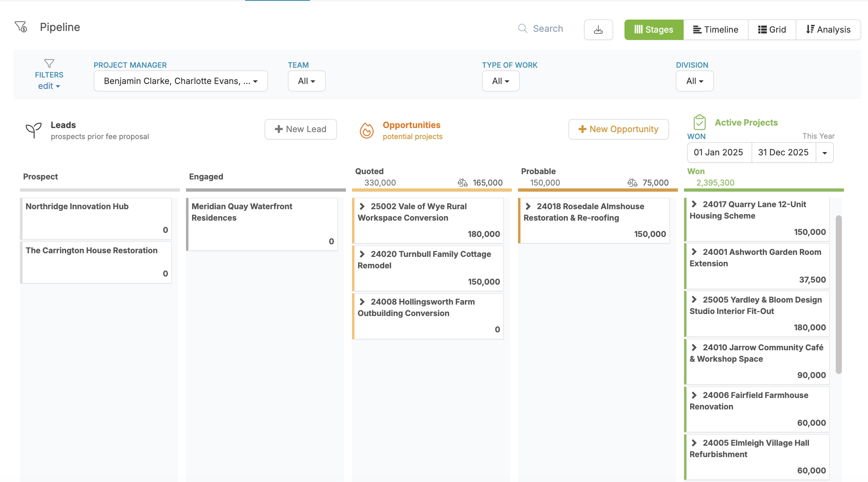
Task: Click the weighted scale icon under Probable
Action: (632, 183)
